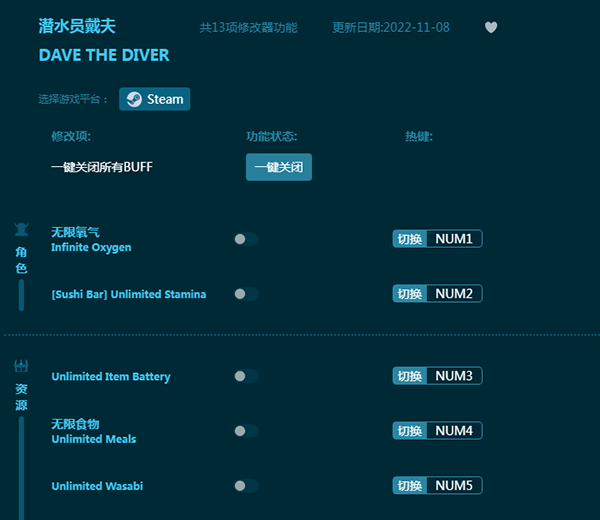Viewport: 600px width, 520px height.
Task: Click the 修改项 column header
Action: pyautogui.click(x=71, y=136)
